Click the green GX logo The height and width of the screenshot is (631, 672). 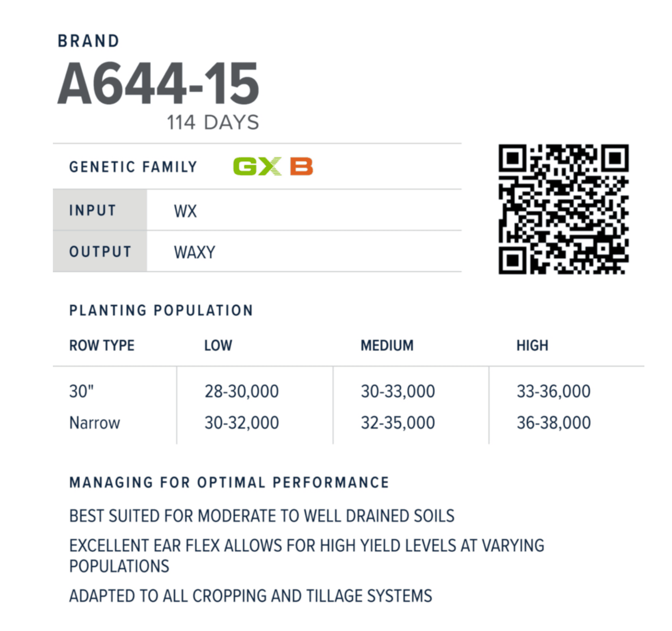(257, 166)
